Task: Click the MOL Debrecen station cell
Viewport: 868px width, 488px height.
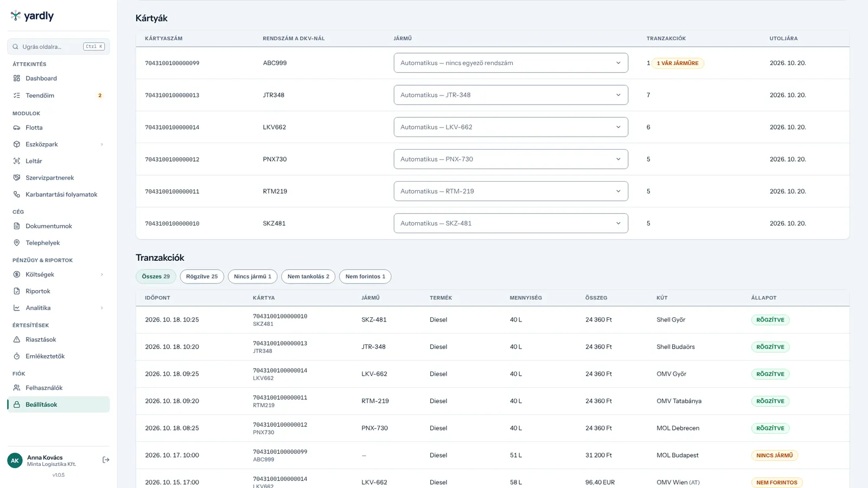Action: point(678,428)
